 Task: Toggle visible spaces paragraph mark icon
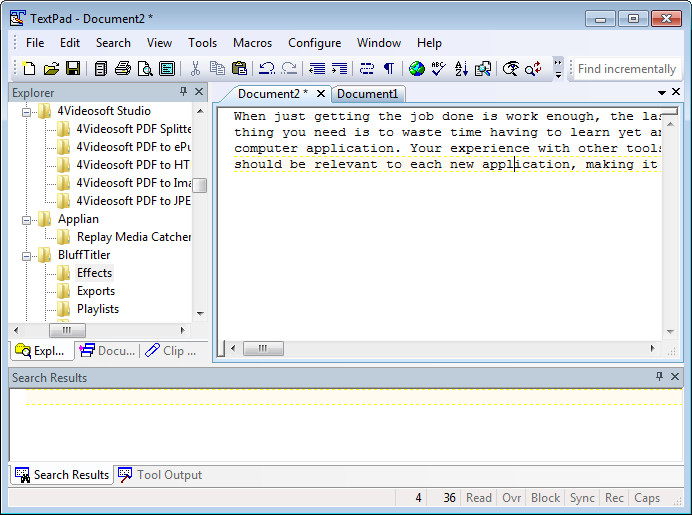tap(389, 68)
